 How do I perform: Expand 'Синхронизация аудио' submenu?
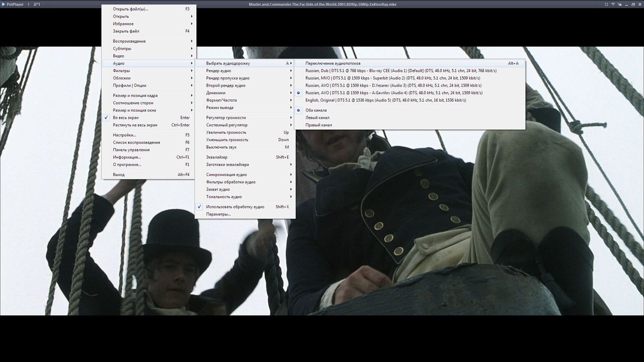coord(245,174)
